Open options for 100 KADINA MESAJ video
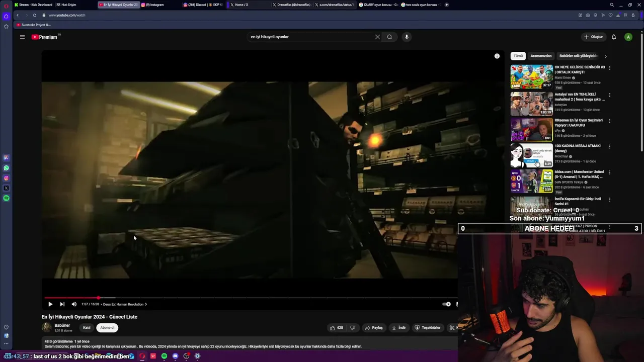Screen dimensions: 644x362 [610, 147]
